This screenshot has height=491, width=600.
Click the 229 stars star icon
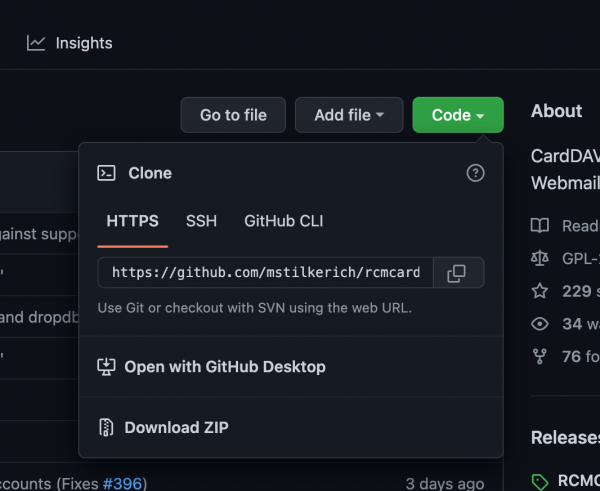pos(540,291)
